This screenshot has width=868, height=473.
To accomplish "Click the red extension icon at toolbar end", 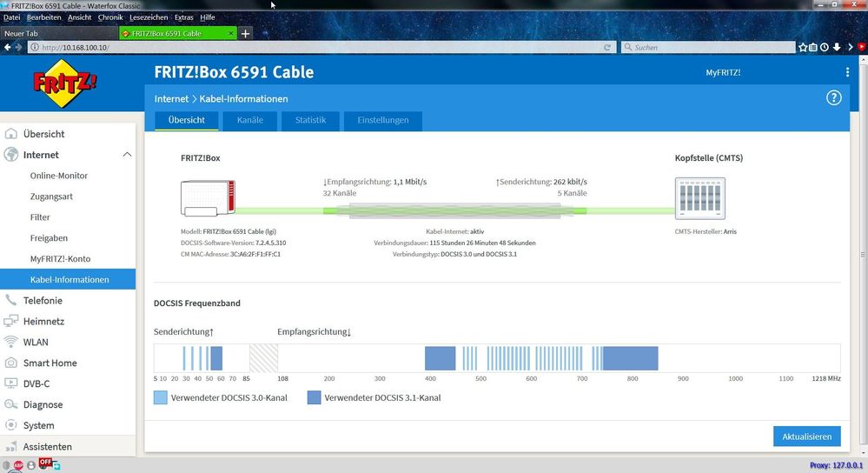I will (x=863, y=48).
